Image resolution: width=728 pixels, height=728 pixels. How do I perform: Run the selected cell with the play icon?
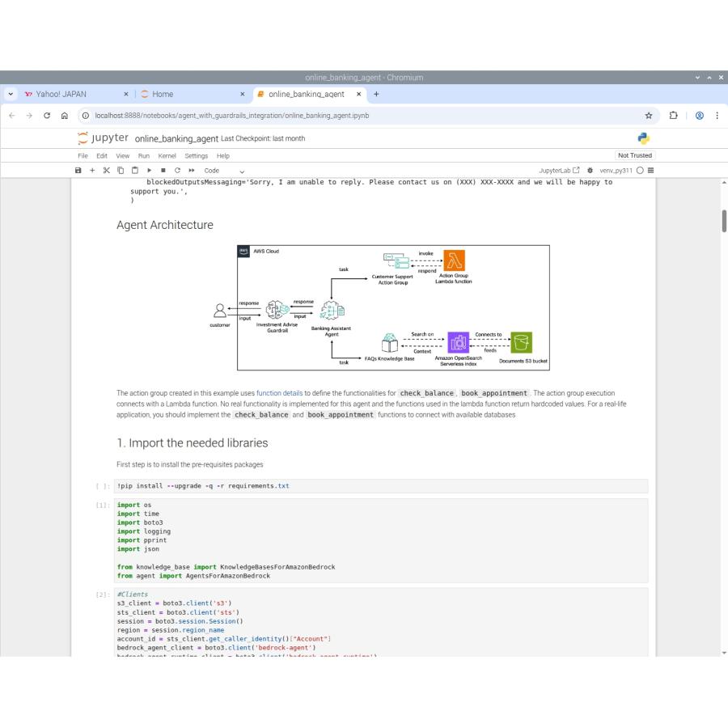tap(149, 171)
